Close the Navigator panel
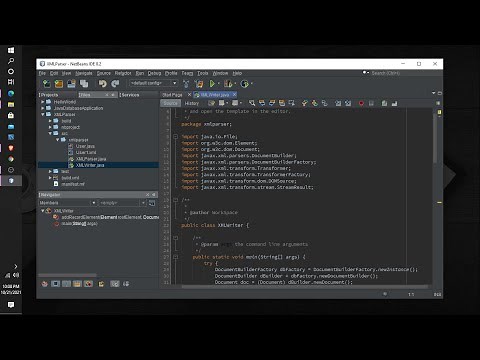The image size is (480, 360). pos(147,194)
